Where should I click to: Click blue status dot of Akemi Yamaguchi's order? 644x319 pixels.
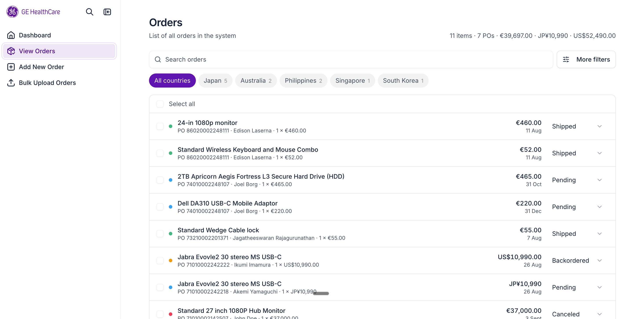pos(171,288)
